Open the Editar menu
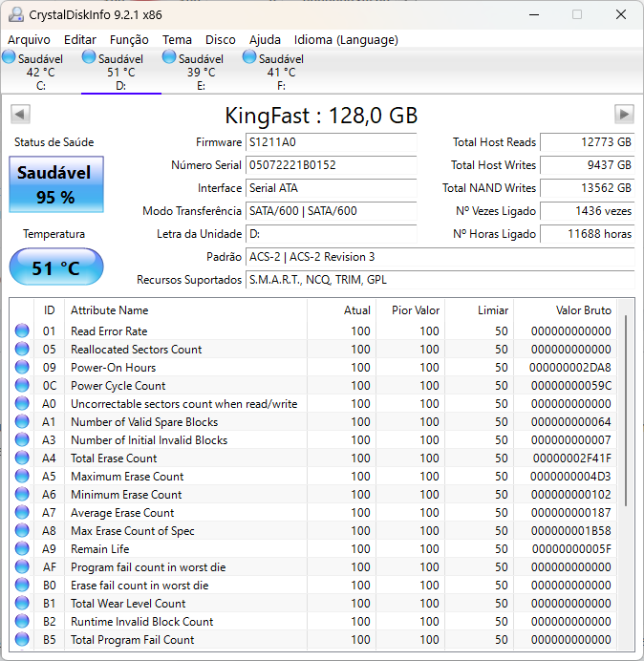644x661 pixels. pyautogui.click(x=80, y=39)
